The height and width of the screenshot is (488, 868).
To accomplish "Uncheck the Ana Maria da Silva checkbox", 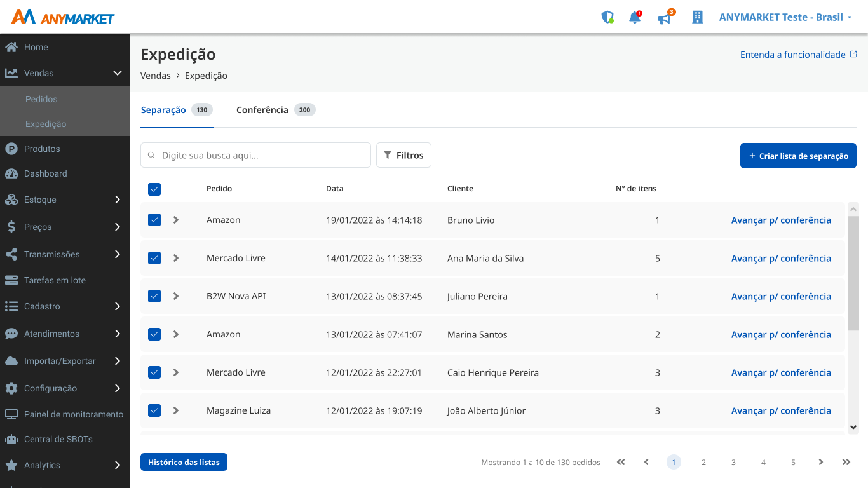I will [x=154, y=258].
